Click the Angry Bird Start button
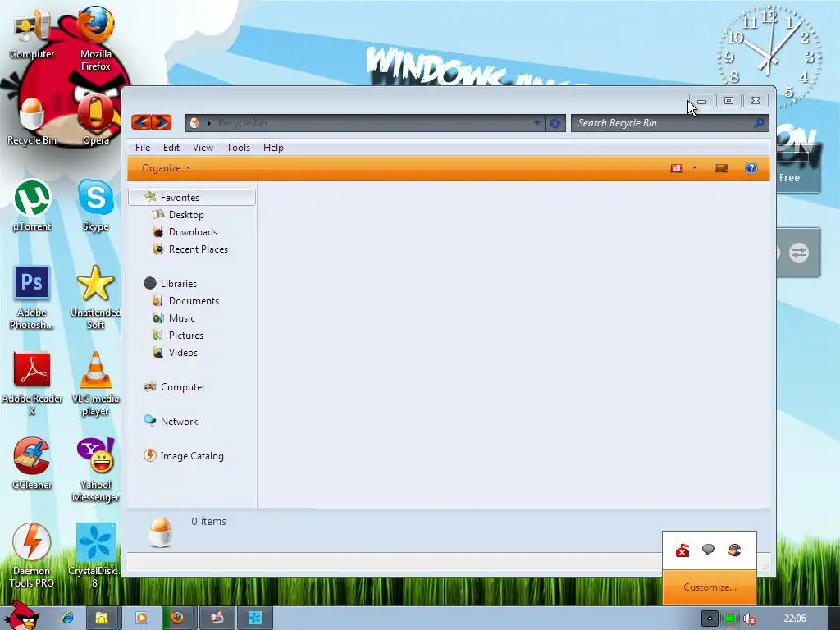Image resolution: width=840 pixels, height=630 pixels. point(22,616)
